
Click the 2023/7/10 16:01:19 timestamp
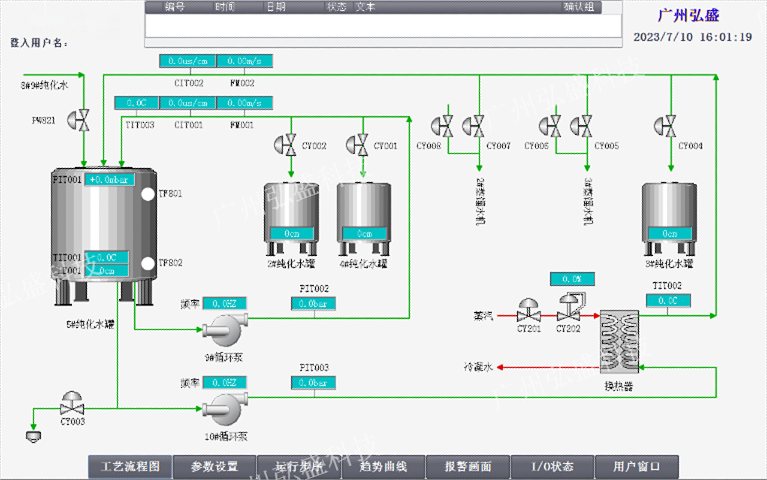693,37
